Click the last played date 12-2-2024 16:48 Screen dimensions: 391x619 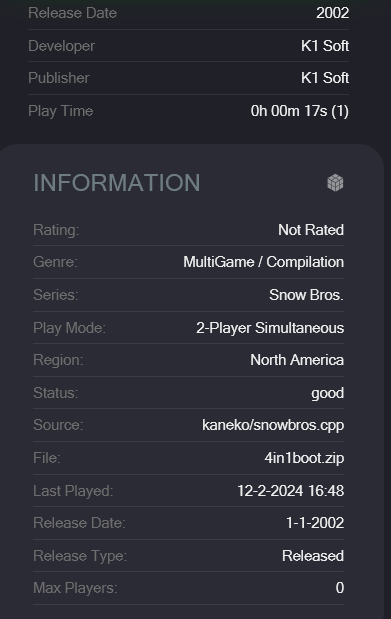tap(290, 491)
